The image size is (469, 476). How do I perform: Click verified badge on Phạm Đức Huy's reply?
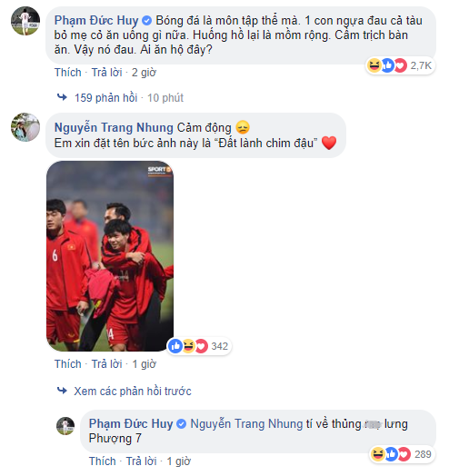coord(182,424)
